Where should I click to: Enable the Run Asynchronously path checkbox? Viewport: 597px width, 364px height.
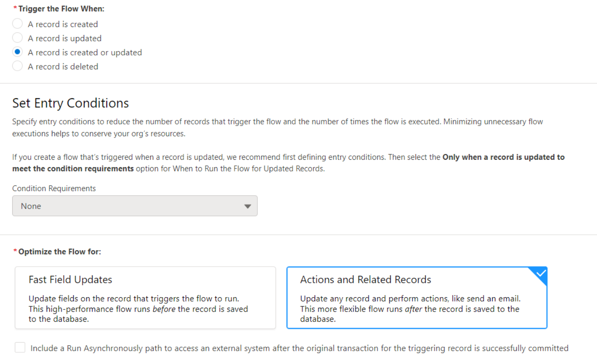coord(20,348)
